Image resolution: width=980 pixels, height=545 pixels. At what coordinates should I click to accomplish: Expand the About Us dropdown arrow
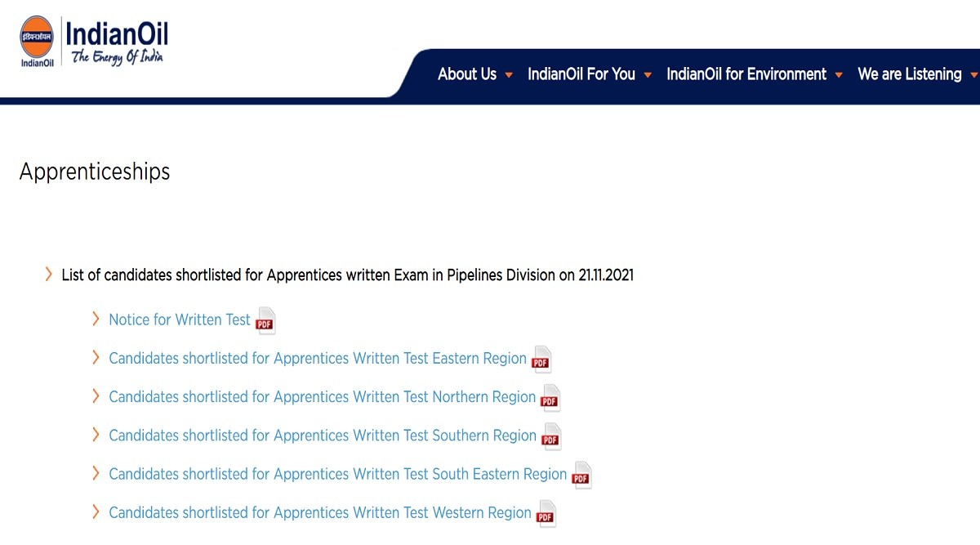tap(509, 75)
